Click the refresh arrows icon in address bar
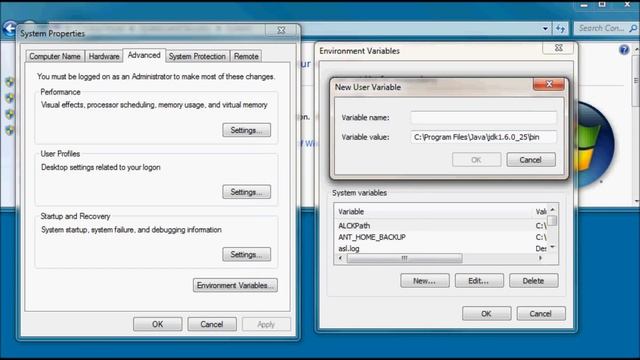This screenshot has width=640, height=360. (561, 29)
